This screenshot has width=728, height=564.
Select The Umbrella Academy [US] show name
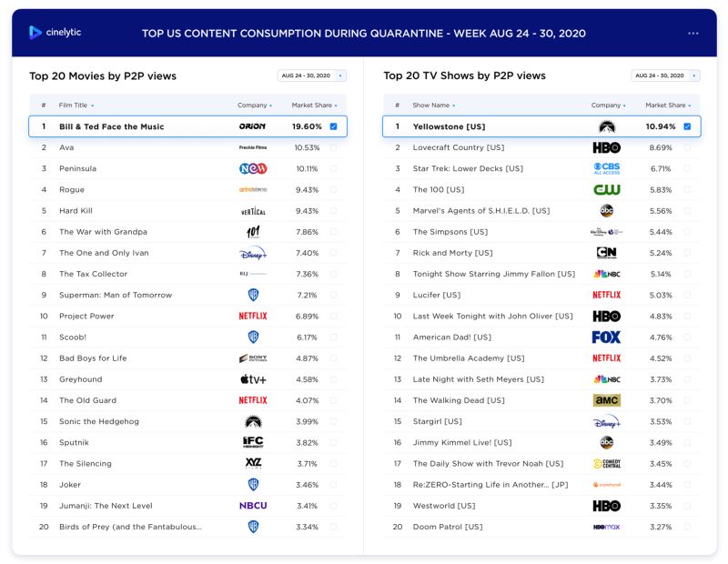469,358
